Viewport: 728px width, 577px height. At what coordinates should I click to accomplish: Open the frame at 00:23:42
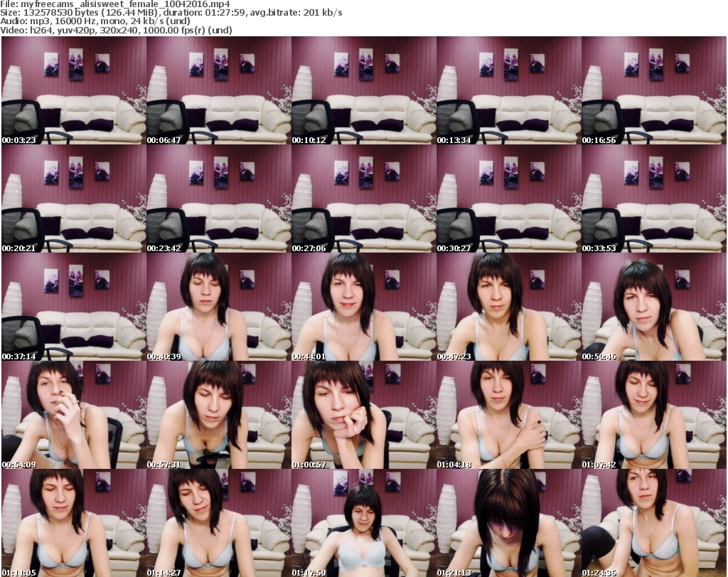tap(219, 198)
